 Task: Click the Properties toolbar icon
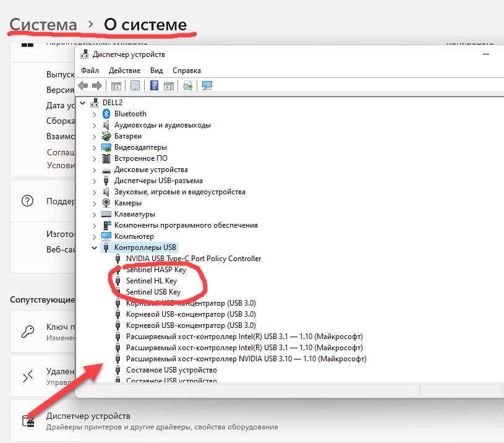135,86
